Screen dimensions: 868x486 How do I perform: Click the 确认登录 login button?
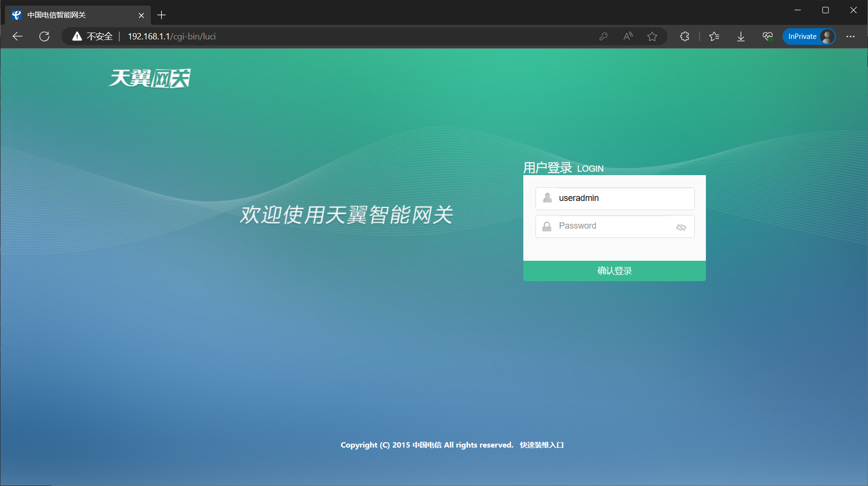614,271
